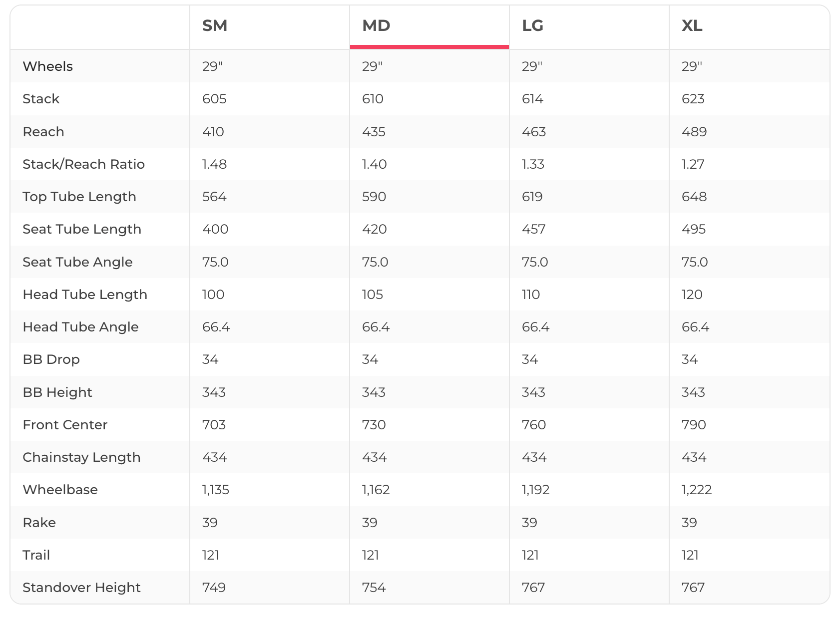Click the Standover Height value 749
Screen dimensions: 840x618
tap(214, 588)
